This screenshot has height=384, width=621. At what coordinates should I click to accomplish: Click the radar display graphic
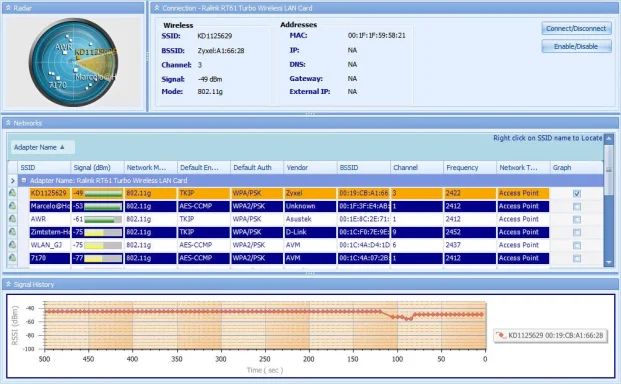click(73, 62)
